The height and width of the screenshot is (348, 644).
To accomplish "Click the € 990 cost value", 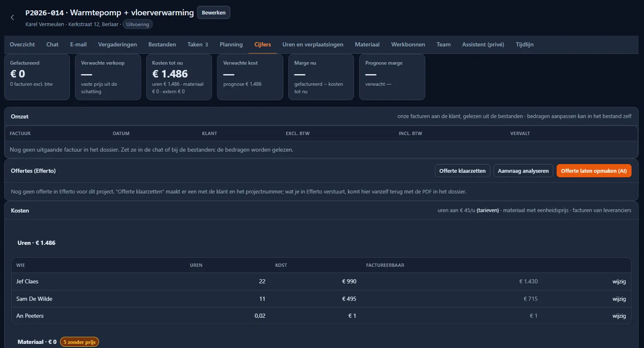I will point(349,282).
